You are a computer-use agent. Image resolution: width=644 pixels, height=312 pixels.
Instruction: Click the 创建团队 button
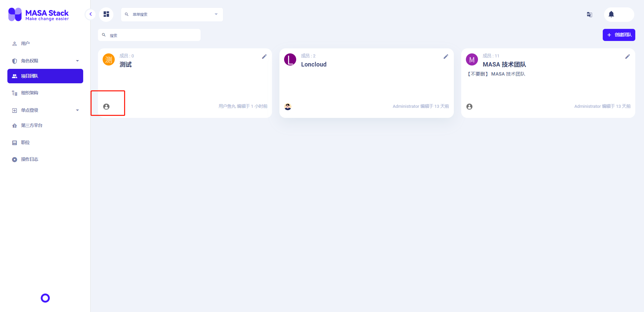coord(619,35)
